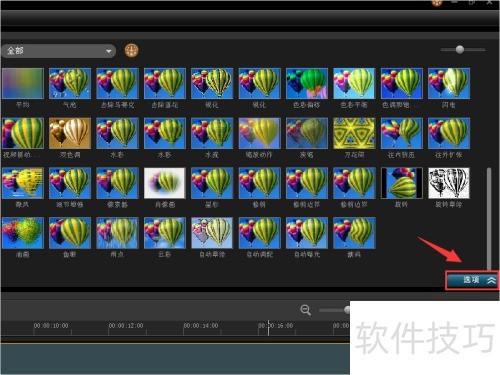Choose the 往内挤压 pinch filter
The image size is (500, 375).
(402, 133)
